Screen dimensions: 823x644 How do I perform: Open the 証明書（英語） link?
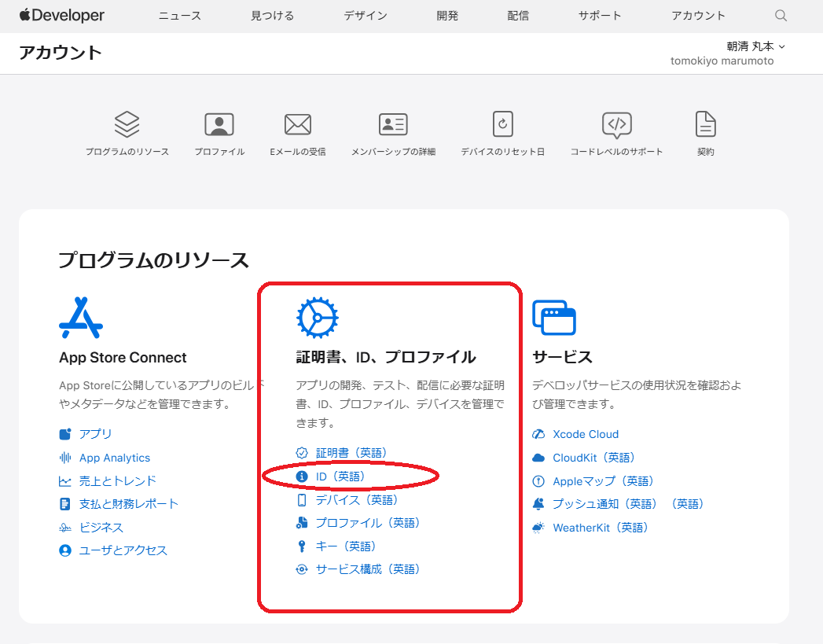tap(351, 453)
